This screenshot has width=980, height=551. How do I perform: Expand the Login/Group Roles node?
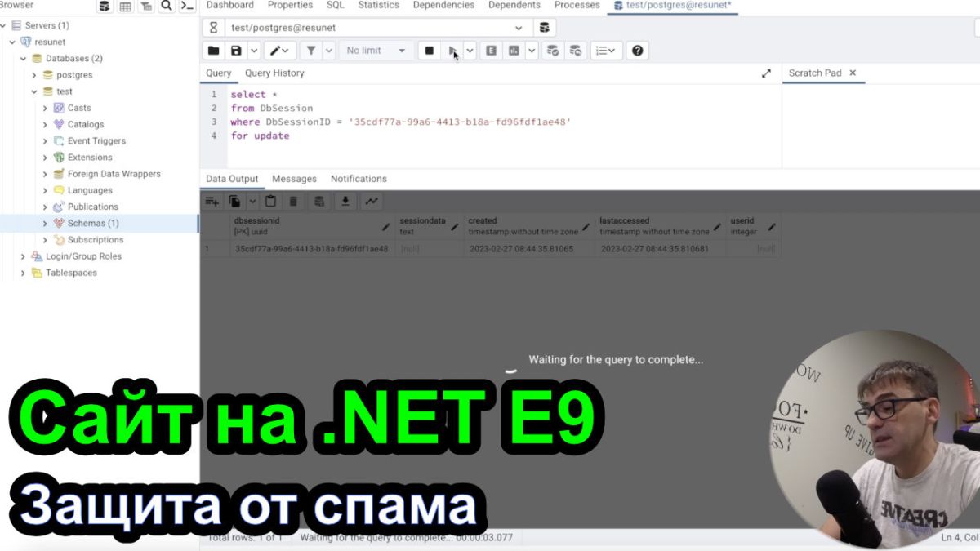24,256
